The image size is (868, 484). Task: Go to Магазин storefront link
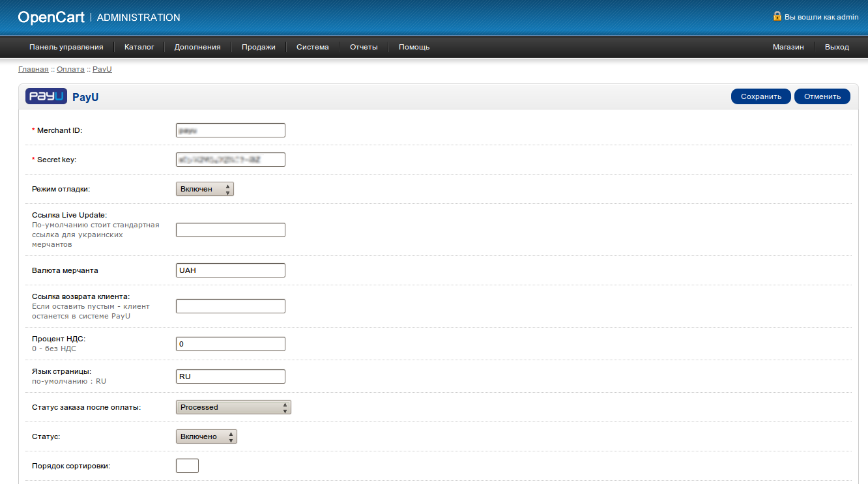[788, 47]
